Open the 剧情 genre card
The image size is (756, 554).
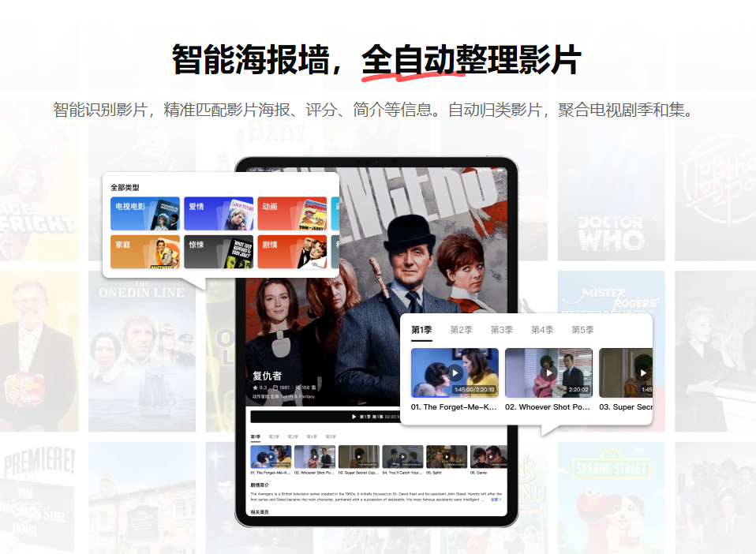coord(292,252)
